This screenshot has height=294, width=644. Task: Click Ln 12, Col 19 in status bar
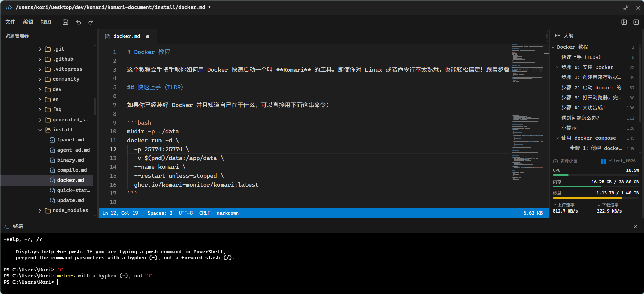click(x=120, y=213)
